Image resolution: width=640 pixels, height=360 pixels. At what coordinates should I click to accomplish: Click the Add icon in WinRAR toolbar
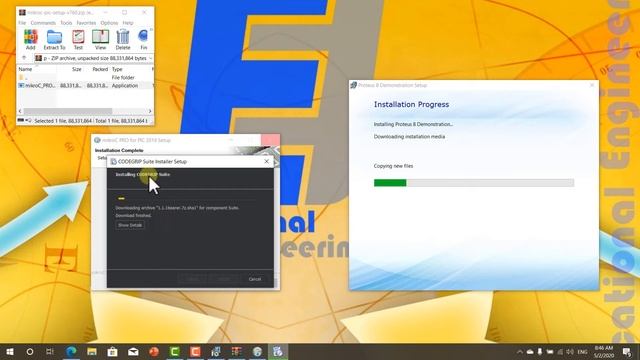31,40
